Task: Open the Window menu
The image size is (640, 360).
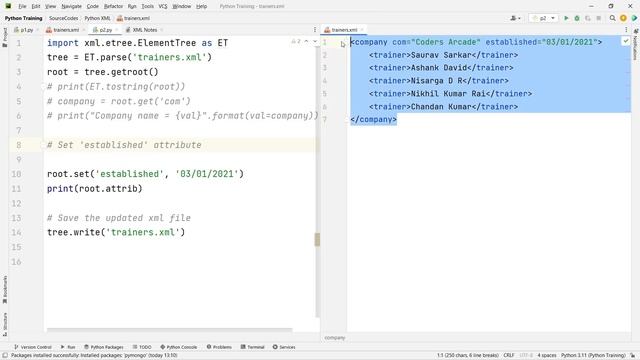Action: (x=182, y=6)
